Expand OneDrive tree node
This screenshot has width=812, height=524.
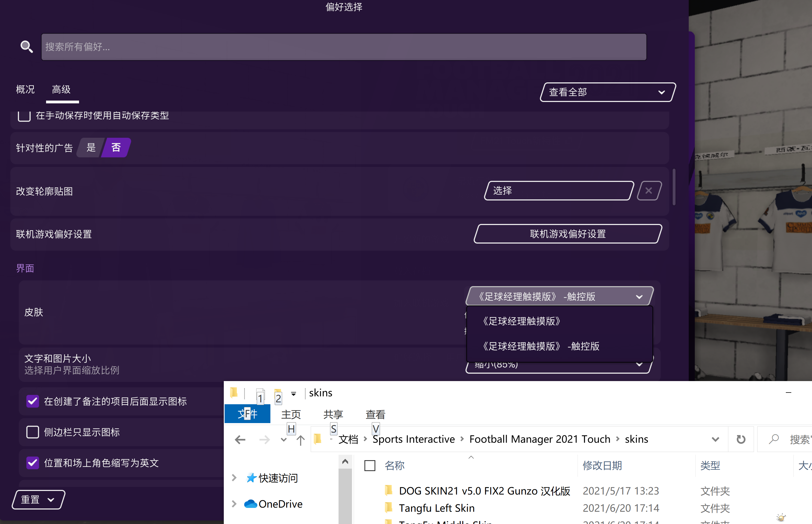coord(234,504)
